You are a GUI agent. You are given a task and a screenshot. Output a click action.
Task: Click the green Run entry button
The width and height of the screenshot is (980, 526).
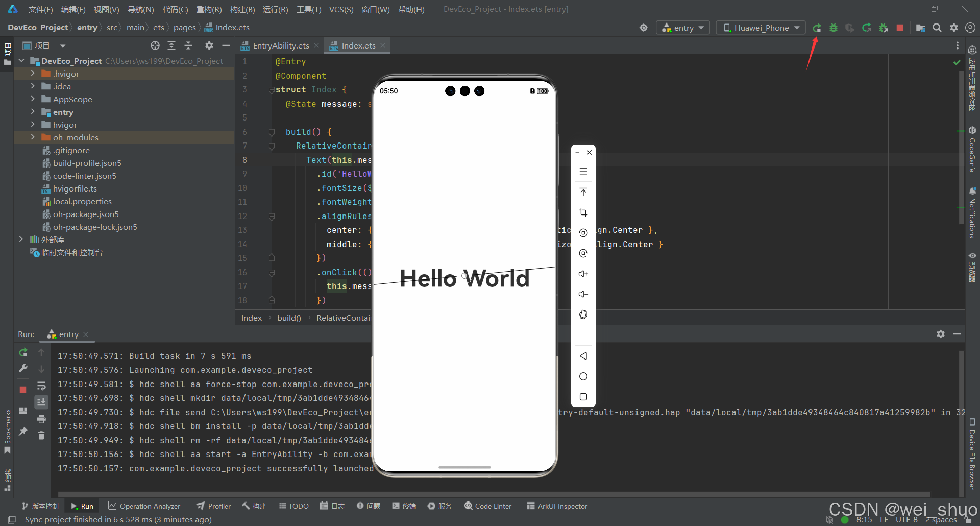click(817, 28)
